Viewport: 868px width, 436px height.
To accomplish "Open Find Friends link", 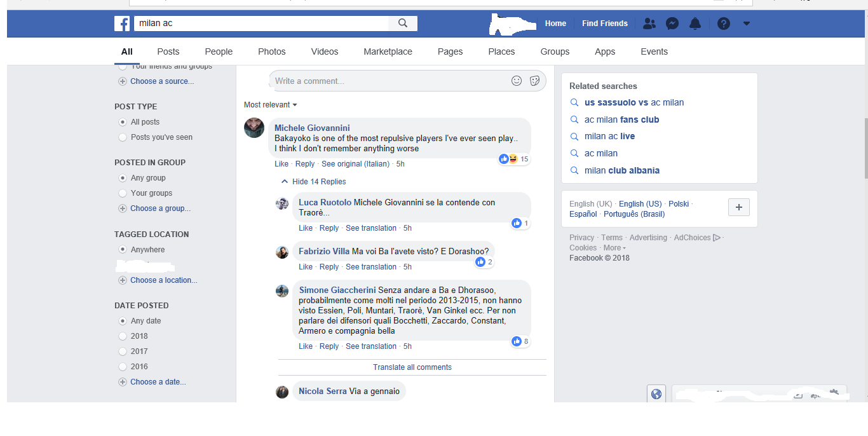I will [605, 24].
